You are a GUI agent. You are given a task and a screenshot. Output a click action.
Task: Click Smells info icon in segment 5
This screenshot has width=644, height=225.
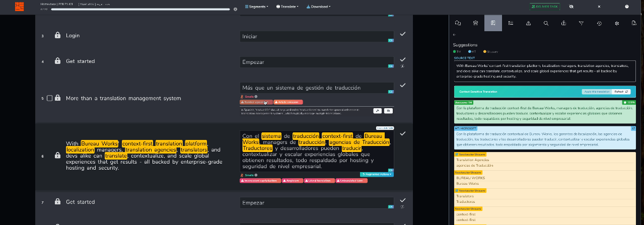click(x=256, y=97)
